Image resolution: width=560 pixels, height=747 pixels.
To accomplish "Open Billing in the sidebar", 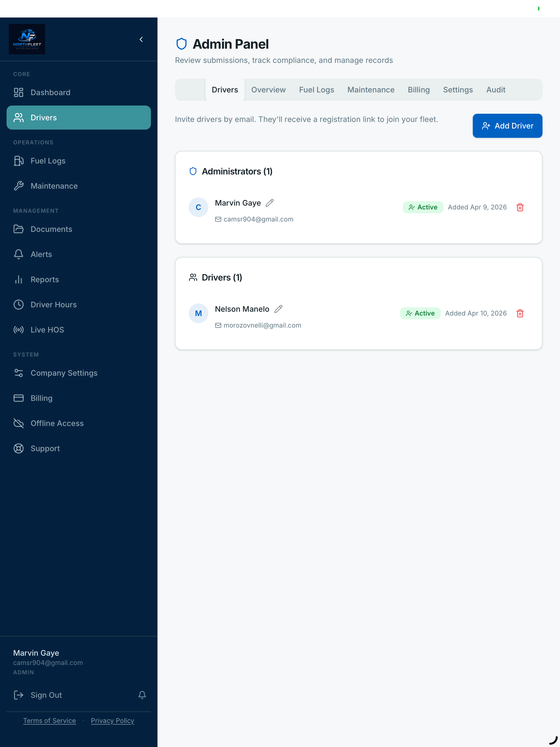I will 79,398.
